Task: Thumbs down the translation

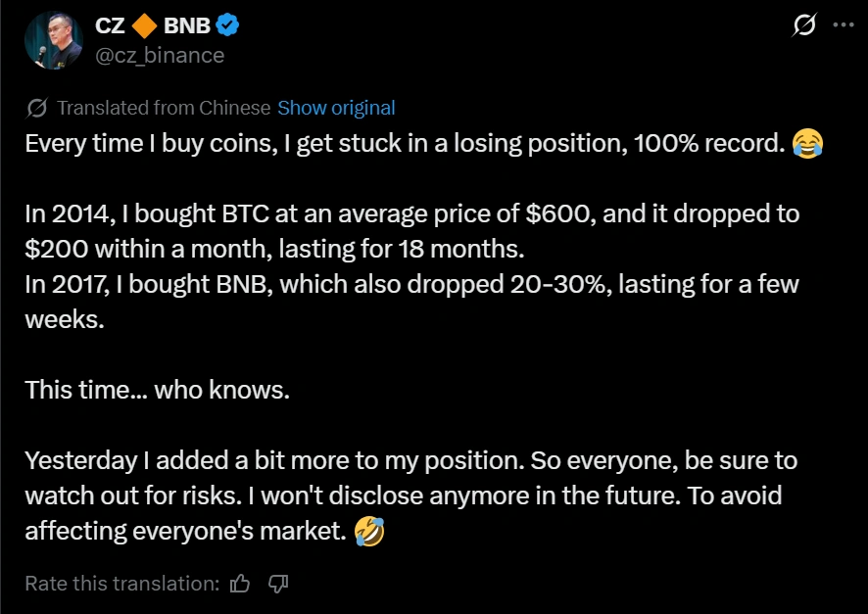Action: (x=277, y=583)
